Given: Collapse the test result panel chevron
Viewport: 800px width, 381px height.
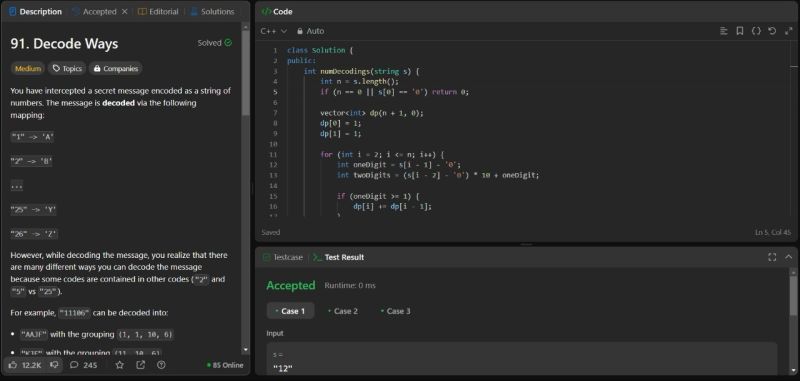Looking at the screenshot, I should click(x=789, y=258).
